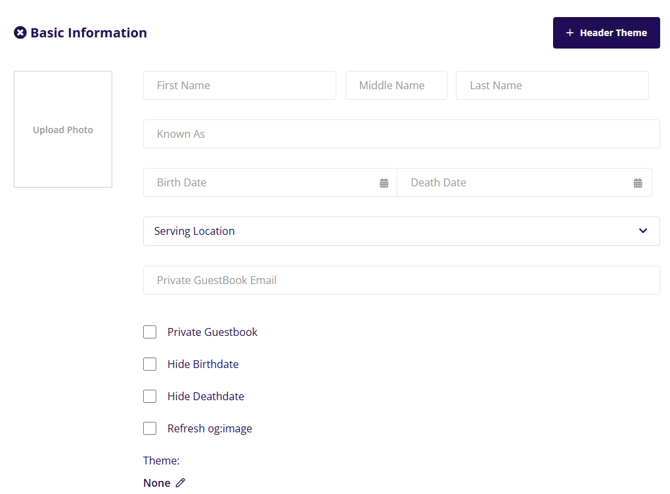Click into the Middle Name field
The height and width of the screenshot is (494, 670).
point(396,85)
